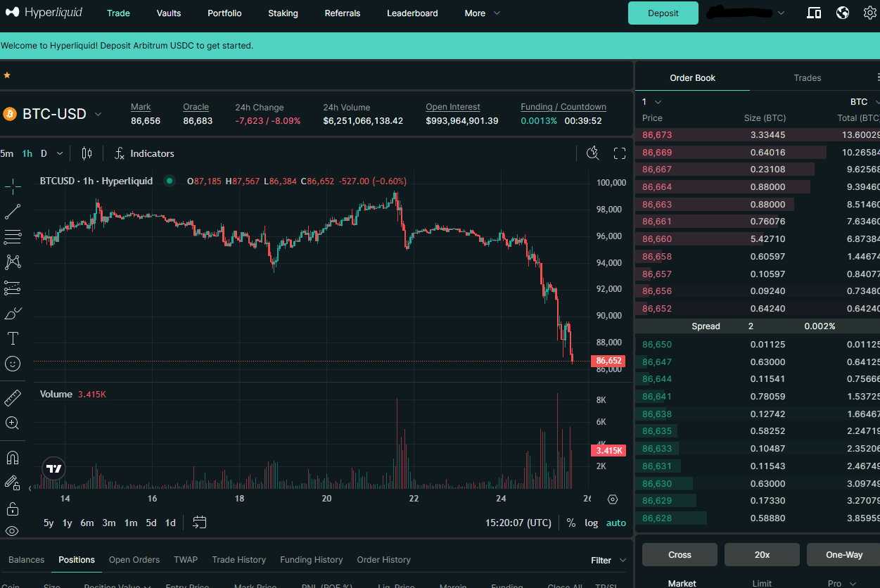Screen dimensions: 880x588
Task: Expand the More menu in navigation
Action: pyautogui.click(x=483, y=13)
